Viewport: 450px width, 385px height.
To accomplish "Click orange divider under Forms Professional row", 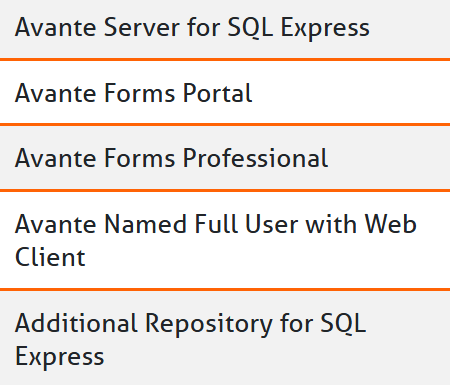I will click(225, 191).
